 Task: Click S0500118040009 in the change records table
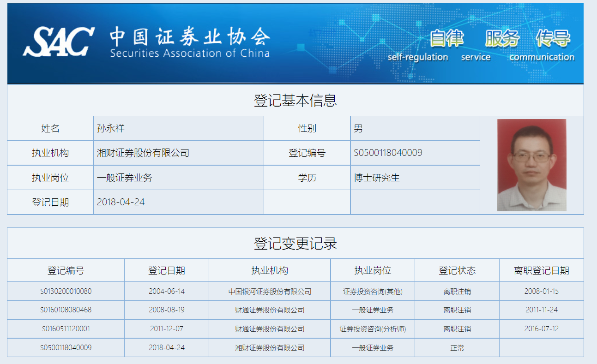pos(66,347)
